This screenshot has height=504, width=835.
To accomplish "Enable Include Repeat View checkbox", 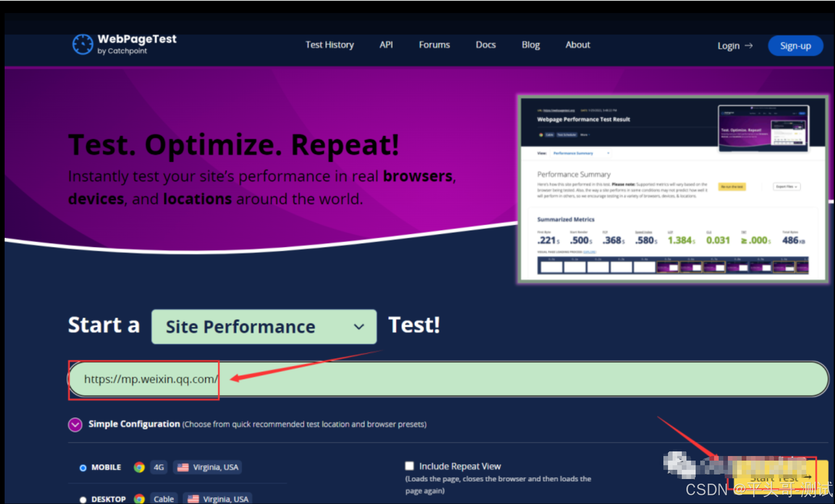I will coord(410,466).
